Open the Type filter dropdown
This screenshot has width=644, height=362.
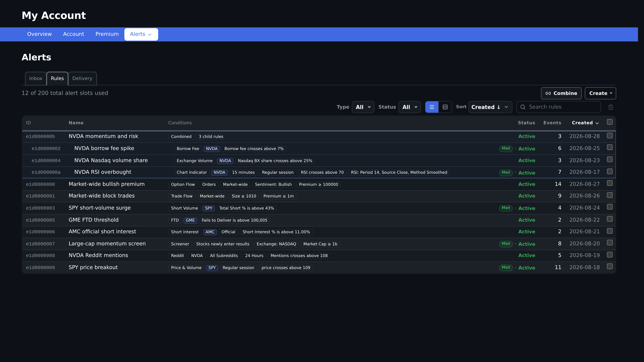[363, 107]
